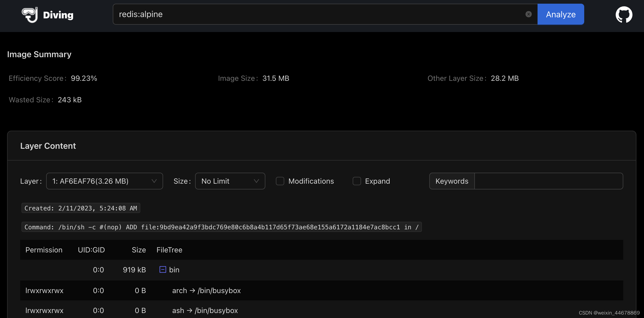Clear the search box with the x icon
This screenshot has height=318, width=644.
(529, 14)
